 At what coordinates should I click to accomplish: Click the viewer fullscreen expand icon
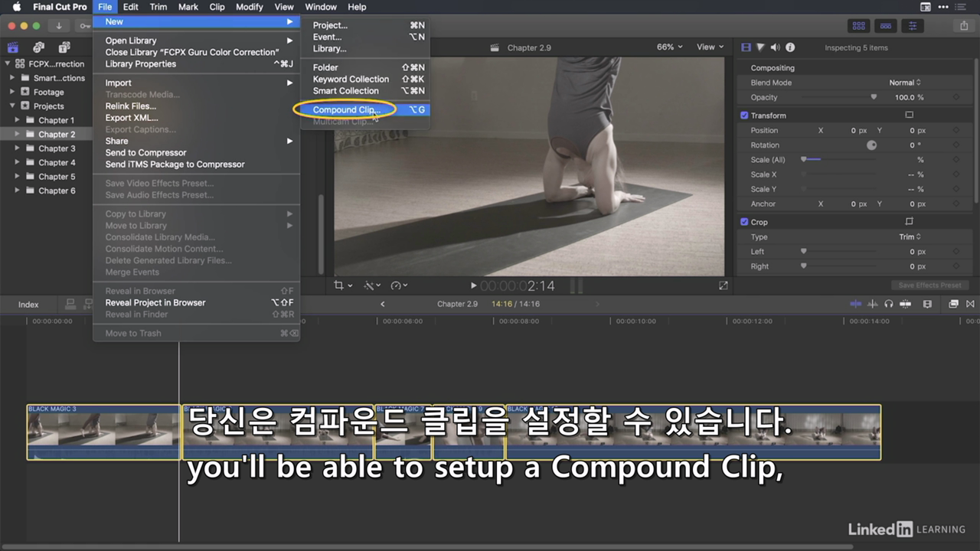pyautogui.click(x=724, y=285)
